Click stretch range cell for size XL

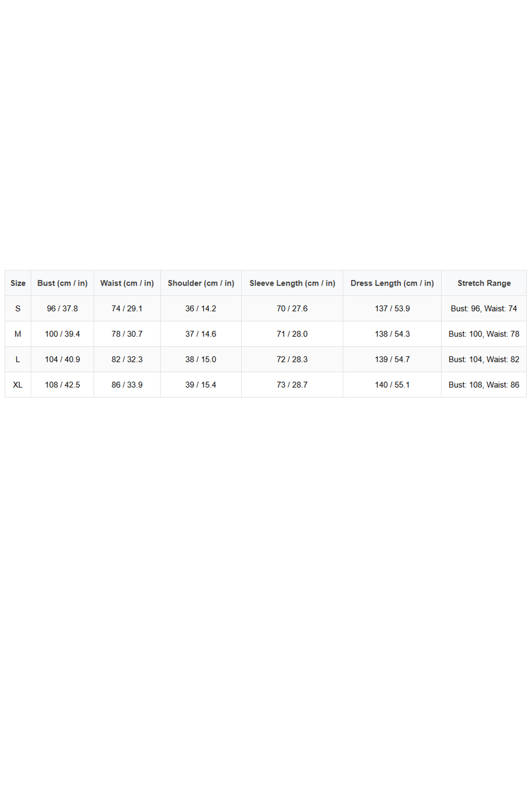484,385
